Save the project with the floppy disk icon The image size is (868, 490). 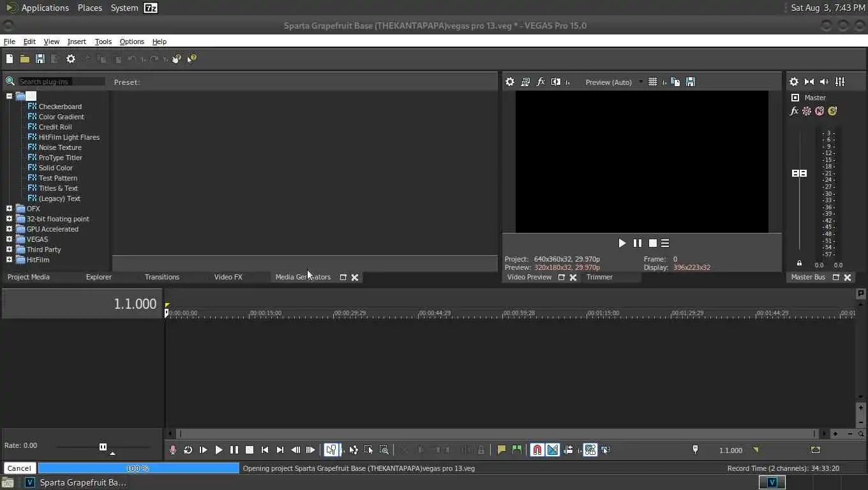[40, 59]
